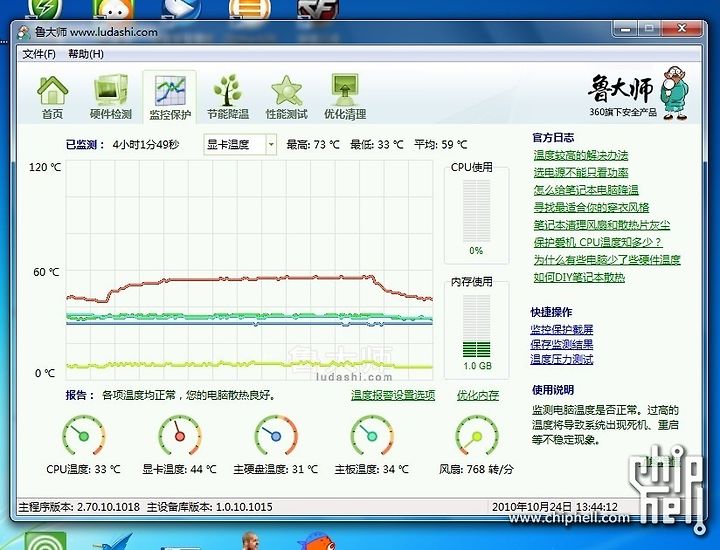Open link 如何DIY笔记本散热

(x=579, y=277)
